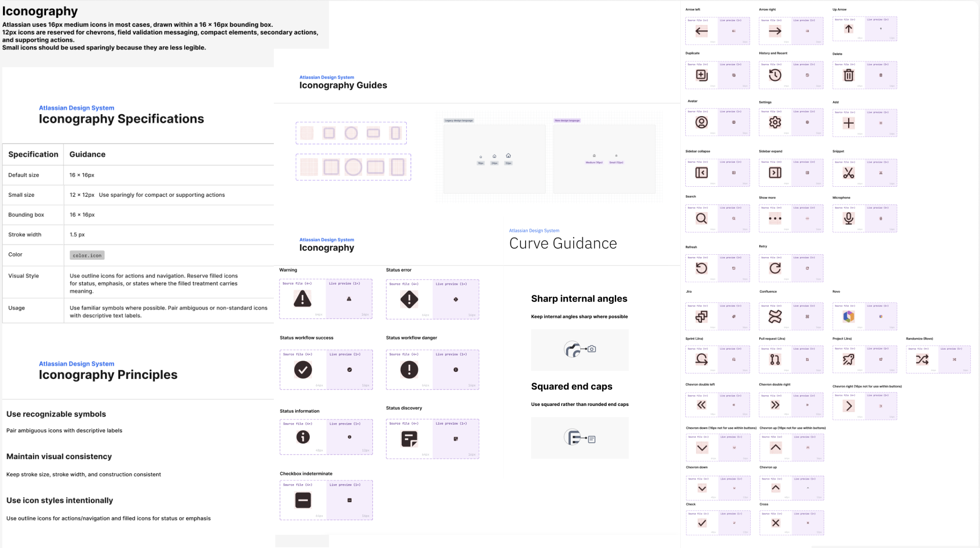Select the large Chevron double right icon

click(775, 405)
